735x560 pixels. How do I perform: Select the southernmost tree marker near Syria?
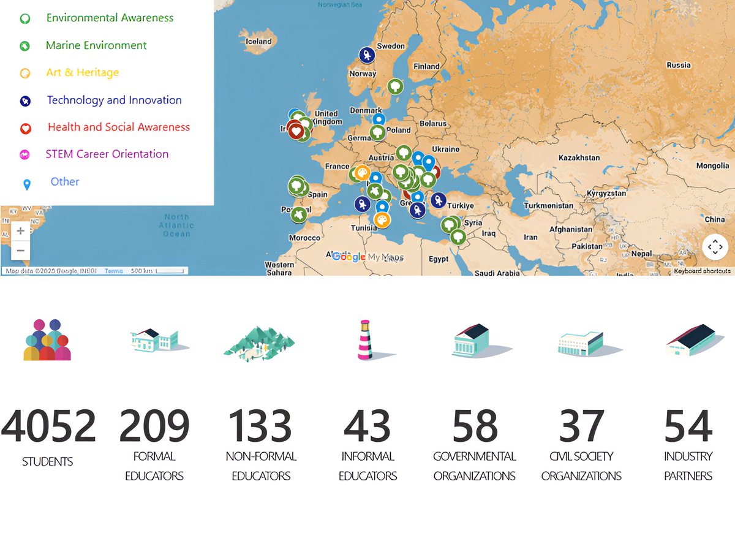tap(458, 236)
